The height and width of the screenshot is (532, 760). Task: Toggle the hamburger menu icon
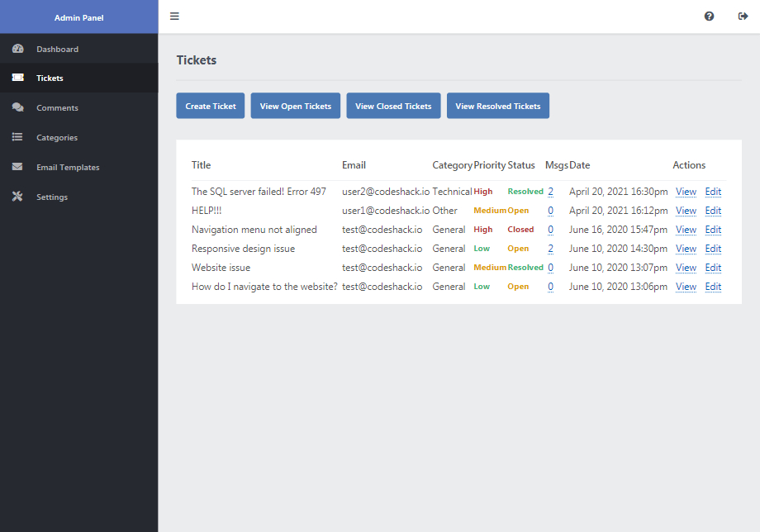[174, 16]
